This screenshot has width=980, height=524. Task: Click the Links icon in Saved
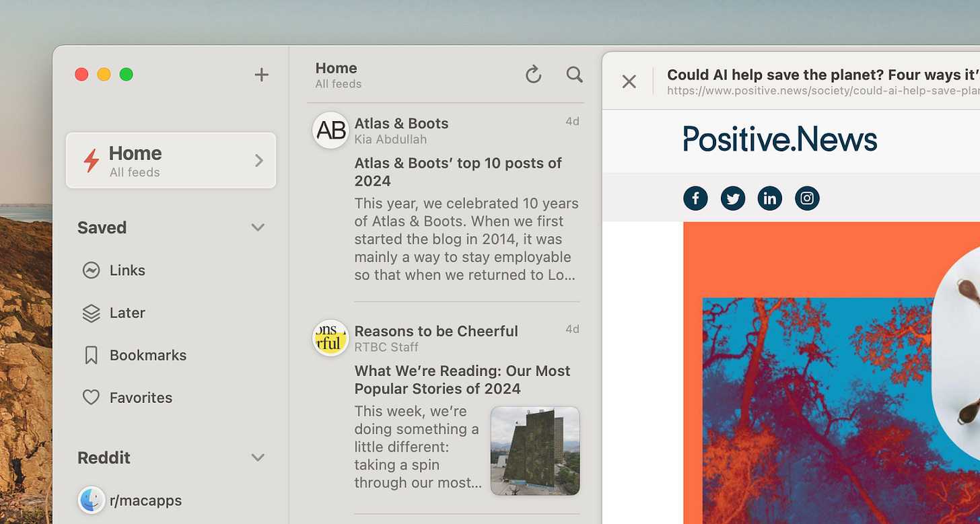(x=91, y=270)
